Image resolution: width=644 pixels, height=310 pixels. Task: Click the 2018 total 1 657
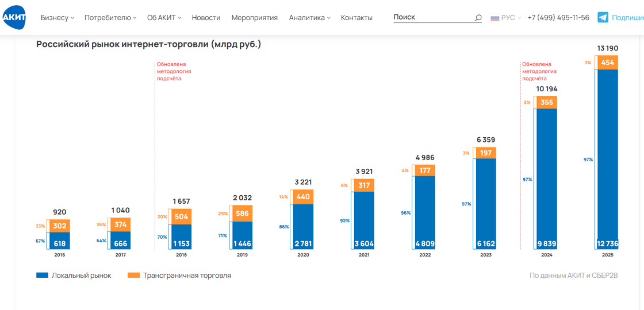pyautogui.click(x=182, y=201)
